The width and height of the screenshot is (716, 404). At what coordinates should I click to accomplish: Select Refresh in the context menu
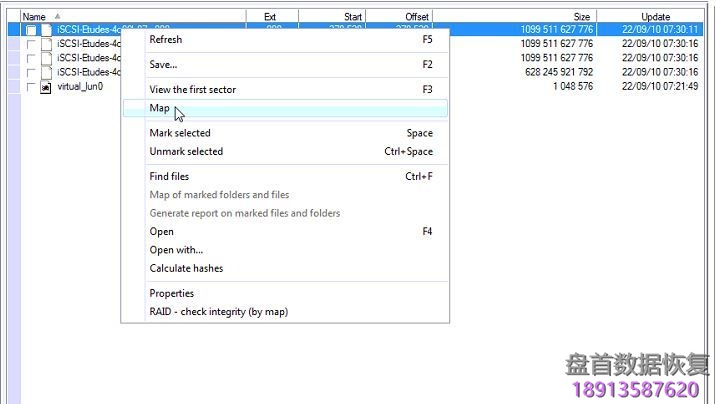[165, 39]
